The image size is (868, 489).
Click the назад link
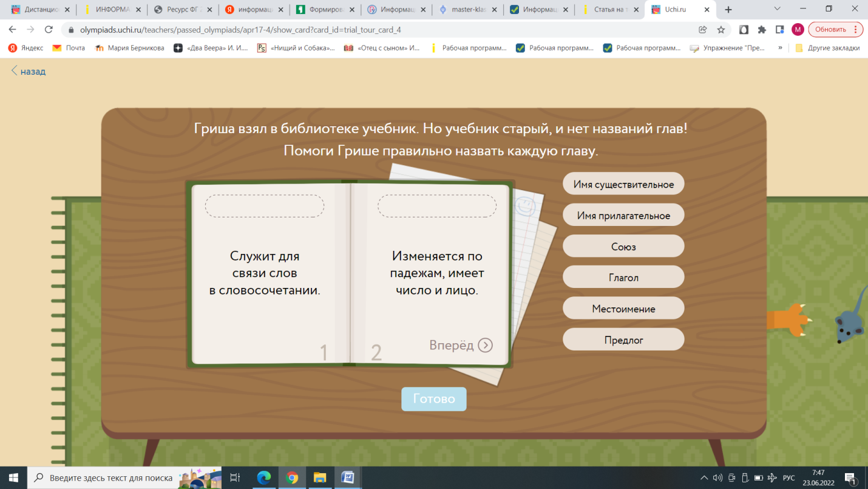pos(29,71)
